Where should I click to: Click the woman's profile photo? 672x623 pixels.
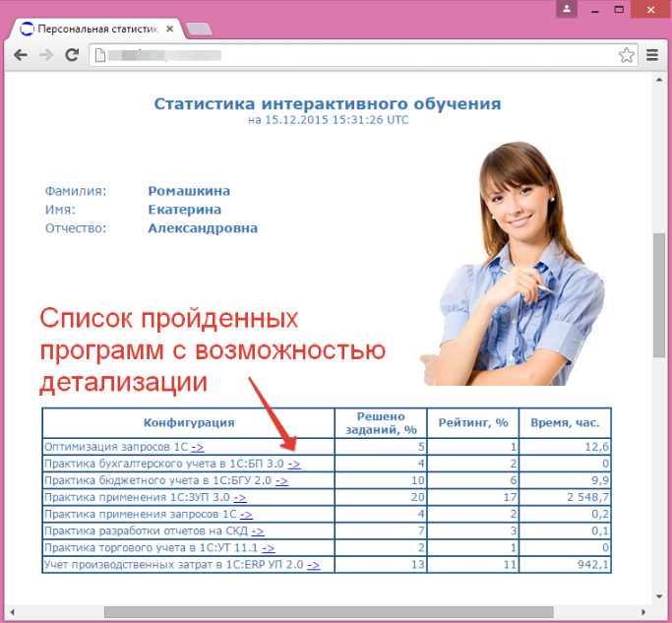pyautogui.click(x=513, y=264)
